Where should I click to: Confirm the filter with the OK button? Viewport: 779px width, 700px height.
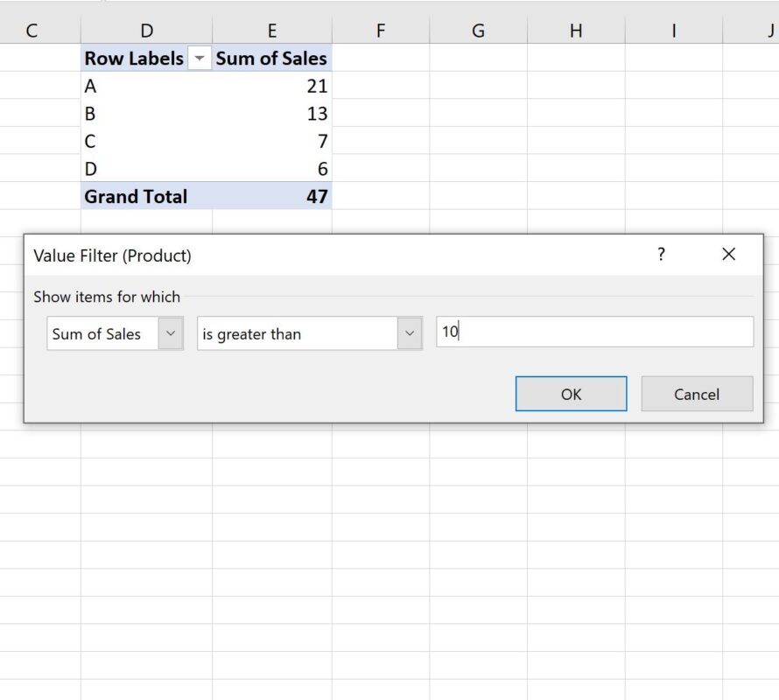571,394
